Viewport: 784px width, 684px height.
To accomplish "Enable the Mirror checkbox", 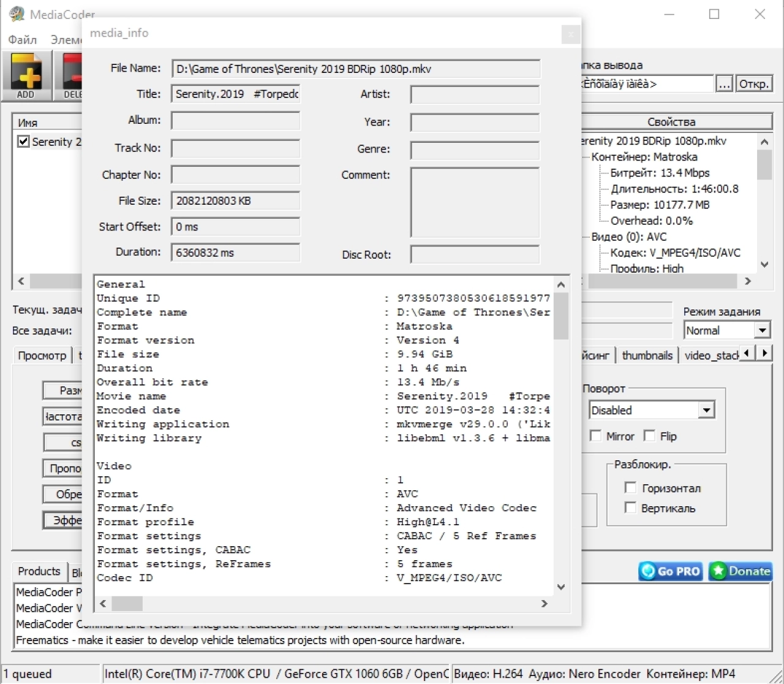I will [x=595, y=436].
